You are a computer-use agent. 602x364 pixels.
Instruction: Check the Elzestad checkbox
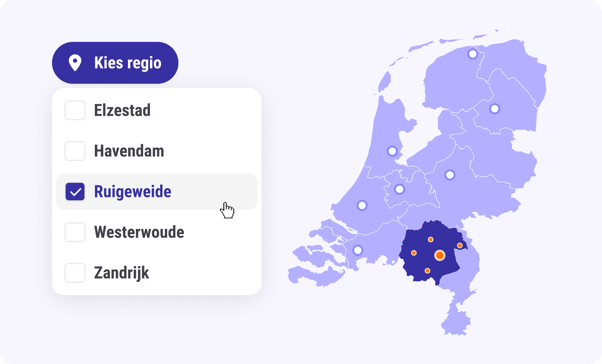point(75,110)
